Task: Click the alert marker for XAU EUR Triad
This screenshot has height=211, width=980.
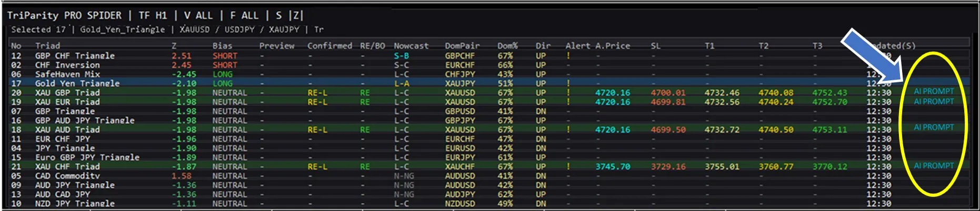Action: coord(568,102)
